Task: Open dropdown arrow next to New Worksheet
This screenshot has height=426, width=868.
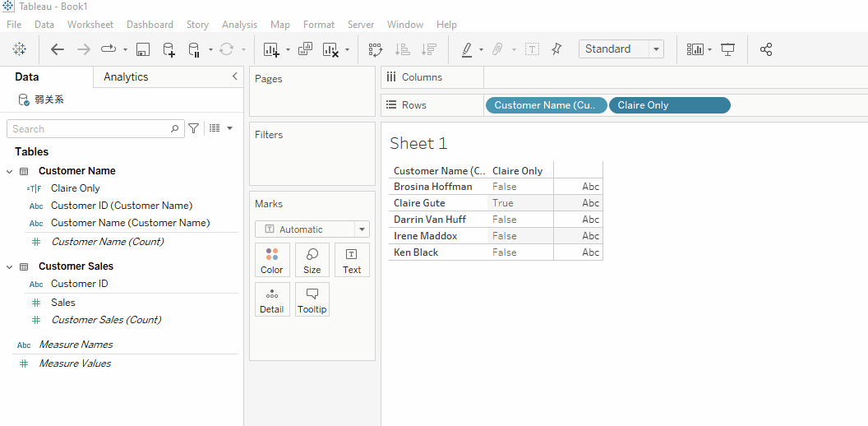Action: (288, 49)
